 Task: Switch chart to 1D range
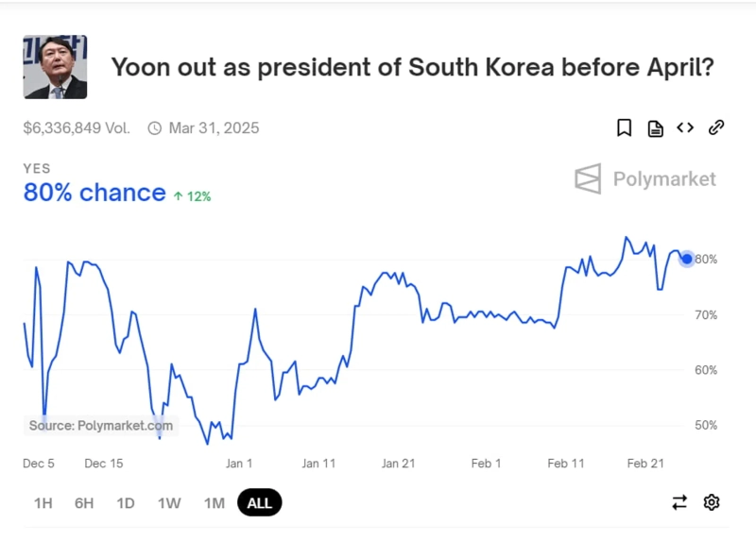tap(126, 503)
